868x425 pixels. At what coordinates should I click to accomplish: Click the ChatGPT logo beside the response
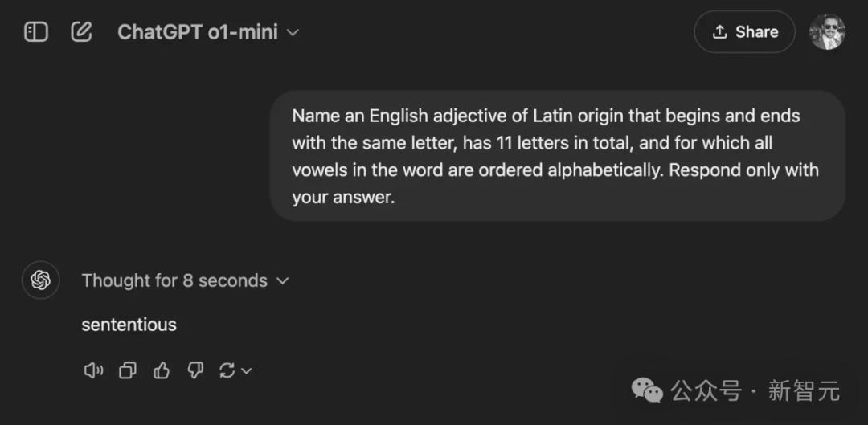click(x=40, y=280)
